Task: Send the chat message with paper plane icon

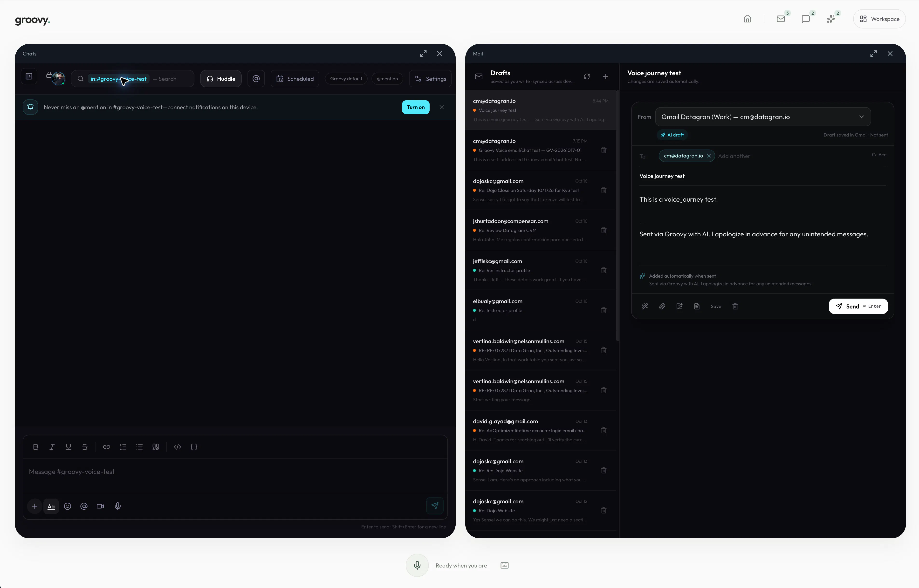Action: [435, 506]
